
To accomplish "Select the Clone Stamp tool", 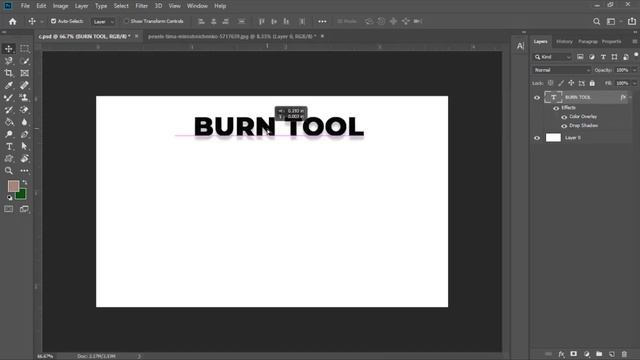I will tap(24, 98).
